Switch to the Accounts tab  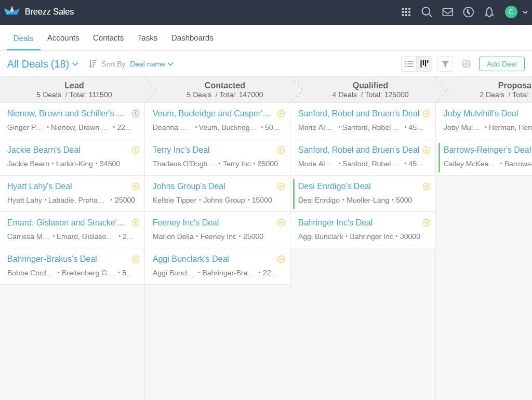coord(63,38)
